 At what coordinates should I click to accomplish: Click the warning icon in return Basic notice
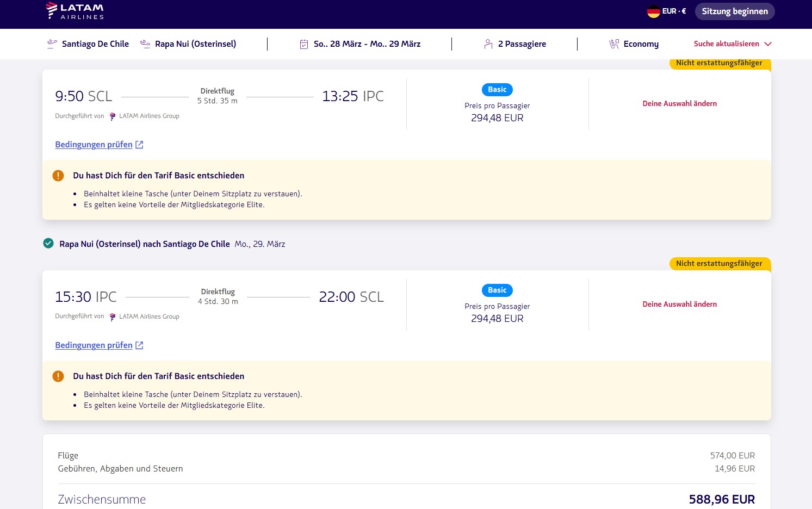pos(58,376)
